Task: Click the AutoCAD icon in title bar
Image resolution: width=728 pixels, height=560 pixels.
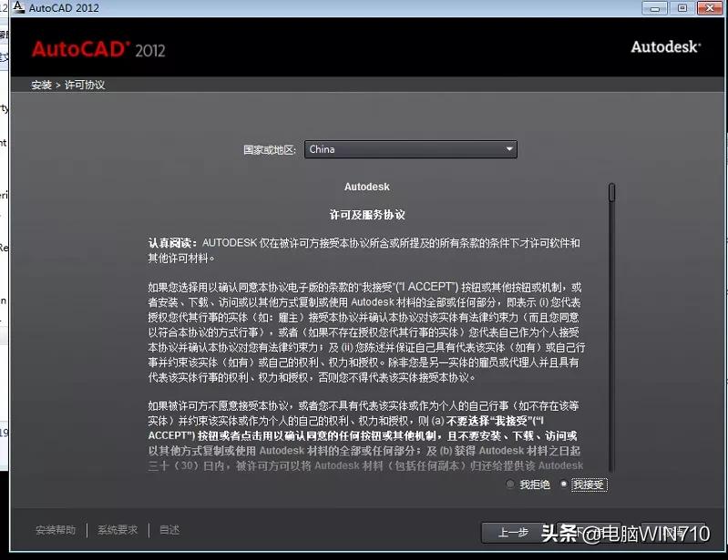Action: [18, 7]
